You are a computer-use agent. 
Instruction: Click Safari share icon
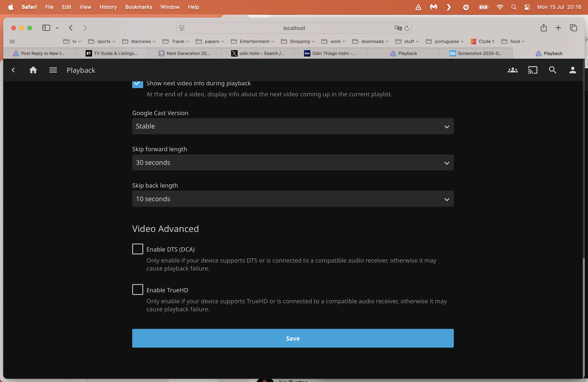pos(543,28)
